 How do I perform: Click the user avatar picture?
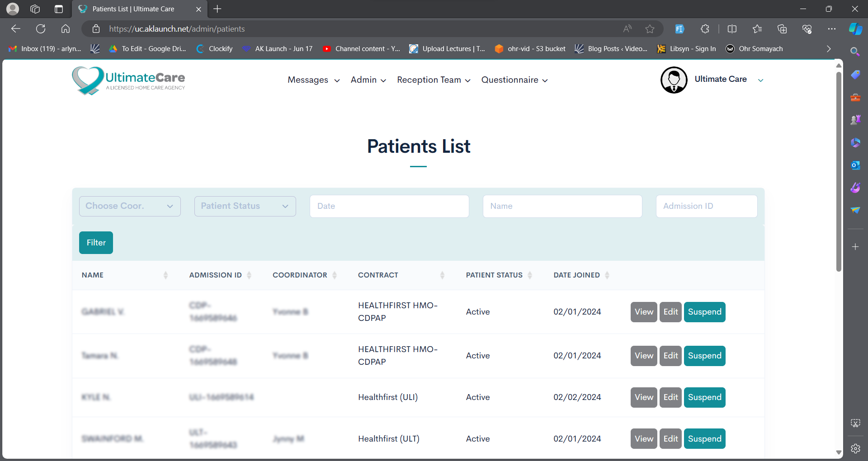674,80
